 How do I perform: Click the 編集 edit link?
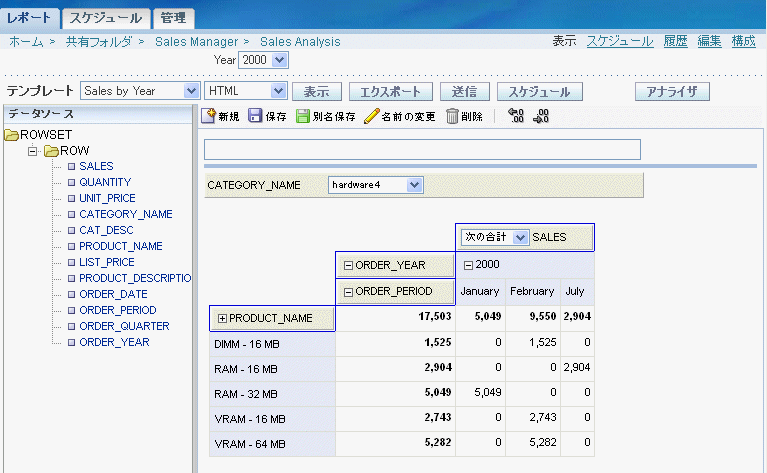coord(709,41)
